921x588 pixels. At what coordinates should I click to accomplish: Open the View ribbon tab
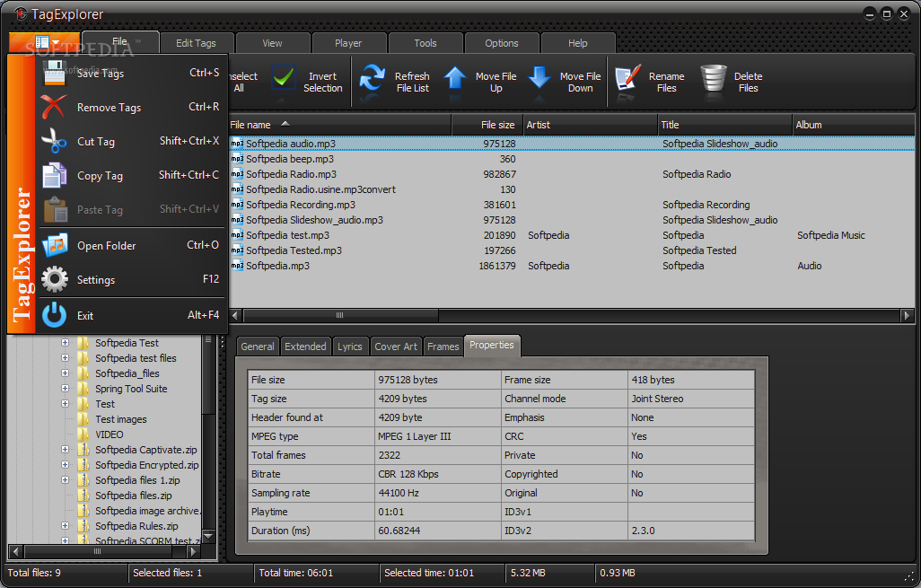tap(272, 43)
